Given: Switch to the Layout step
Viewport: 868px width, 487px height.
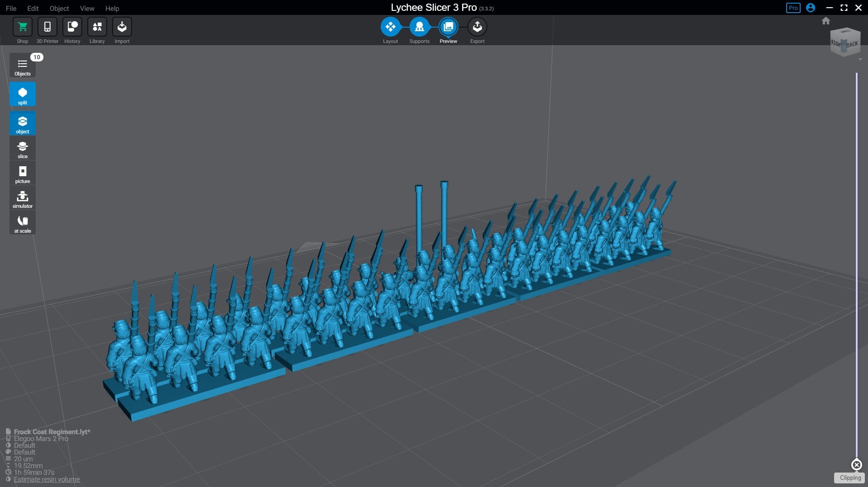Looking at the screenshot, I should 390,27.
